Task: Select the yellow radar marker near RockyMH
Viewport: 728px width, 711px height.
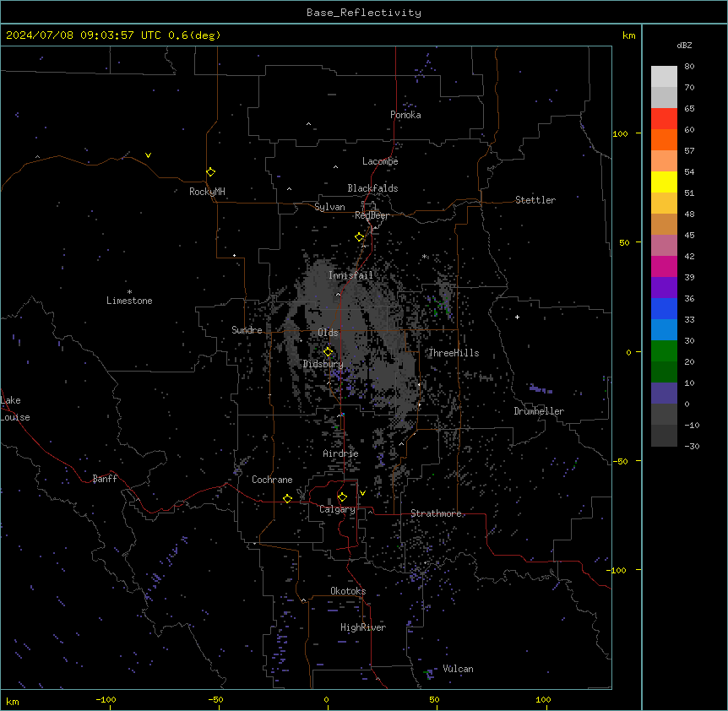Action: click(210, 172)
